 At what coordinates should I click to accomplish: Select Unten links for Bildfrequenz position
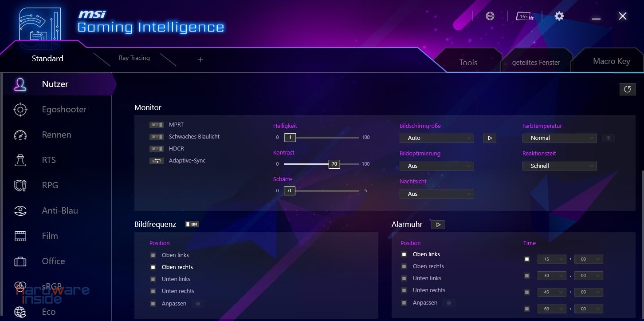coord(153,279)
